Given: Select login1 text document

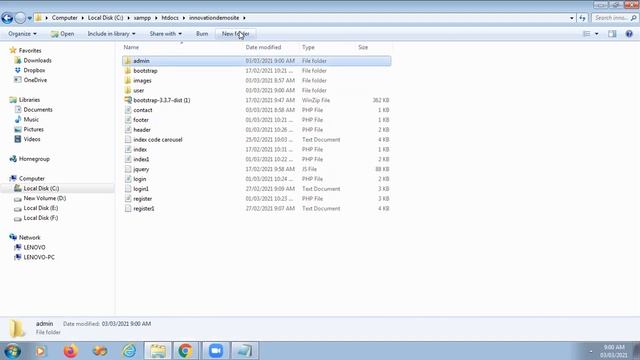Looking at the screenshot, I should 256,189.
